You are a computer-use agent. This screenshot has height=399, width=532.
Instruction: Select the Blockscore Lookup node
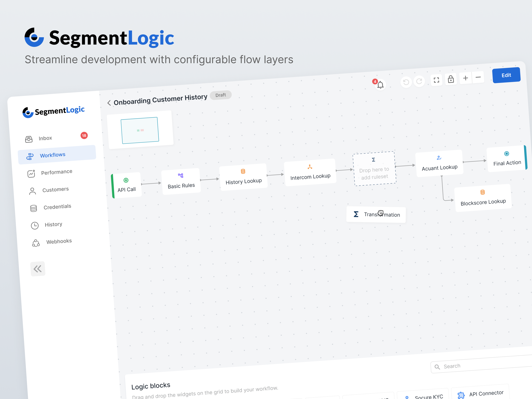pyautogui.click(x=483, y=198)
